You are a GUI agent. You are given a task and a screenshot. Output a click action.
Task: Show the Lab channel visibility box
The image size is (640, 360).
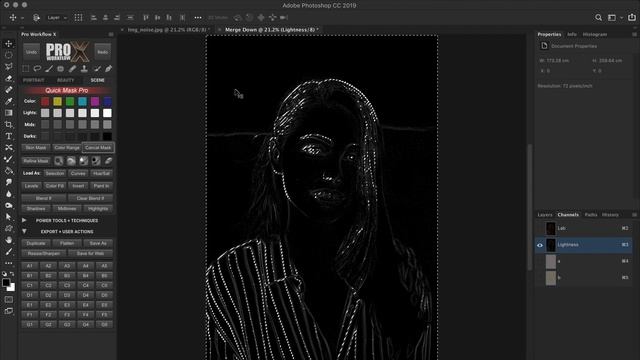point(540,228)
